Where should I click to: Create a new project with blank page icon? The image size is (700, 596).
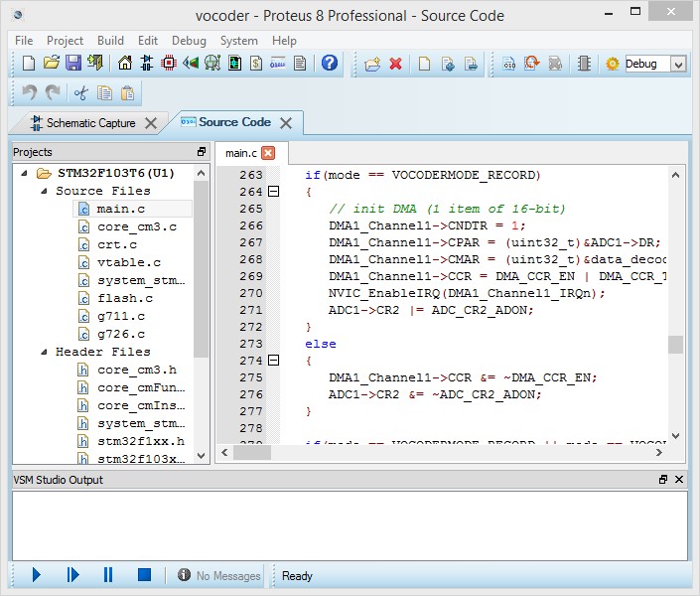[x=29, y=63]
